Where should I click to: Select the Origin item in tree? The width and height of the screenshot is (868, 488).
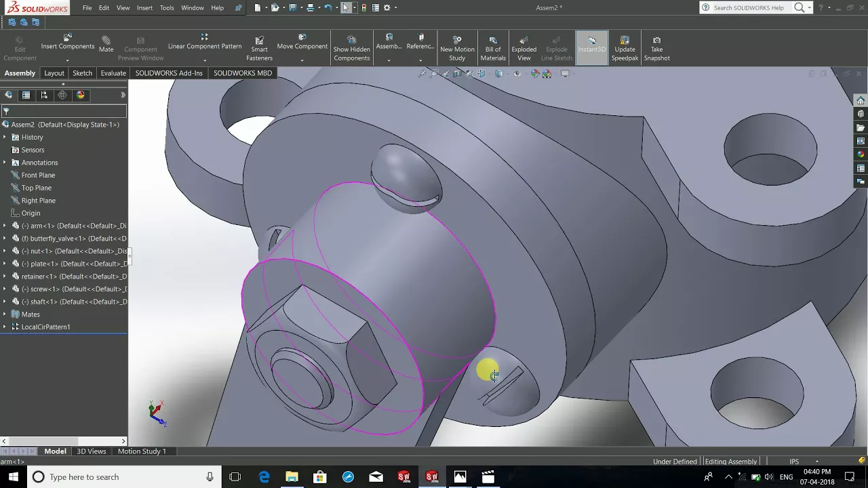click(x=31, y=213)
